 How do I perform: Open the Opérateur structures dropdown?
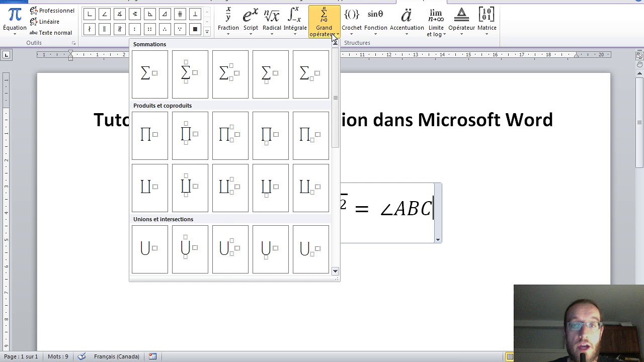[461, 22]
